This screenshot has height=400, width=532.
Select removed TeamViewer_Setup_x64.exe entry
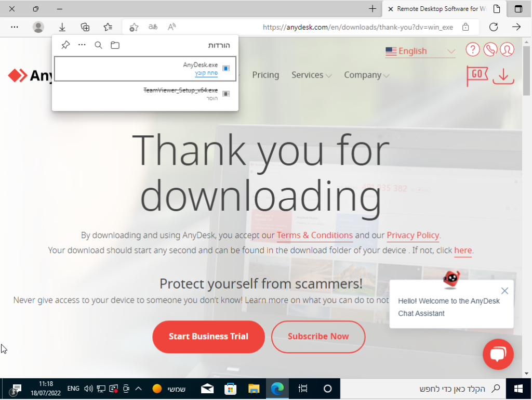(x=145, y=94)
